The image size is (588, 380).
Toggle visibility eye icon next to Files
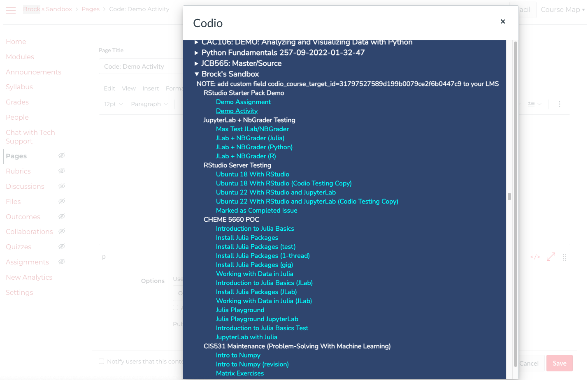tap(62, 201)
